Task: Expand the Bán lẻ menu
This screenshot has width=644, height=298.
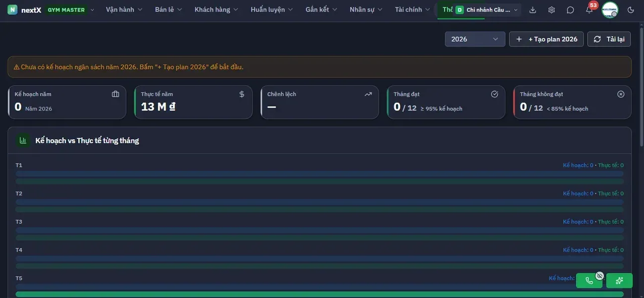Action: click(168, 10)
